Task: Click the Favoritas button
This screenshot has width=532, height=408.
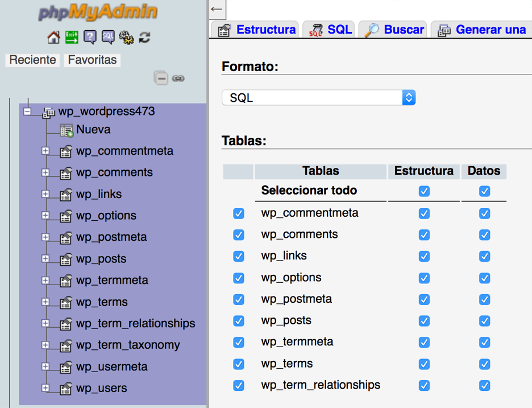Action: [x=92, y=60]
